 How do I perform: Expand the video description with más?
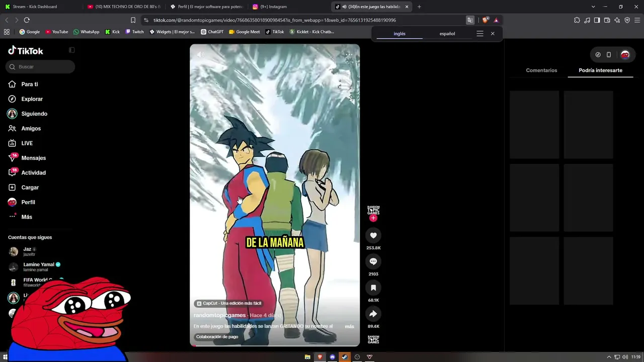point(349,327)
